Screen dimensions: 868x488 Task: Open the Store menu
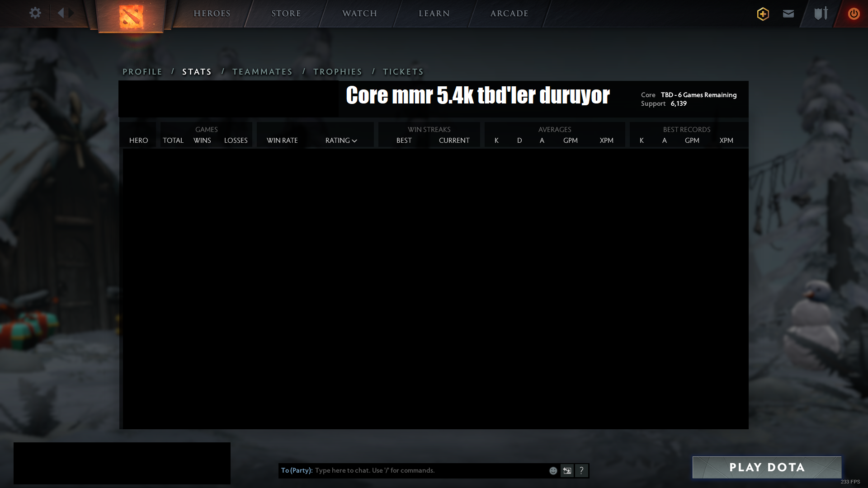[286, 14]
